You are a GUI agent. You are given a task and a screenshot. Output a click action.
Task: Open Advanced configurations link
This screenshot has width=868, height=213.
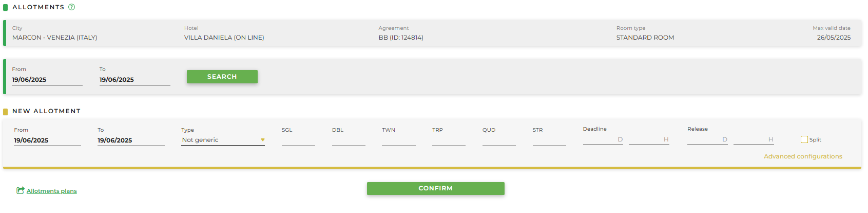[803, 156]
